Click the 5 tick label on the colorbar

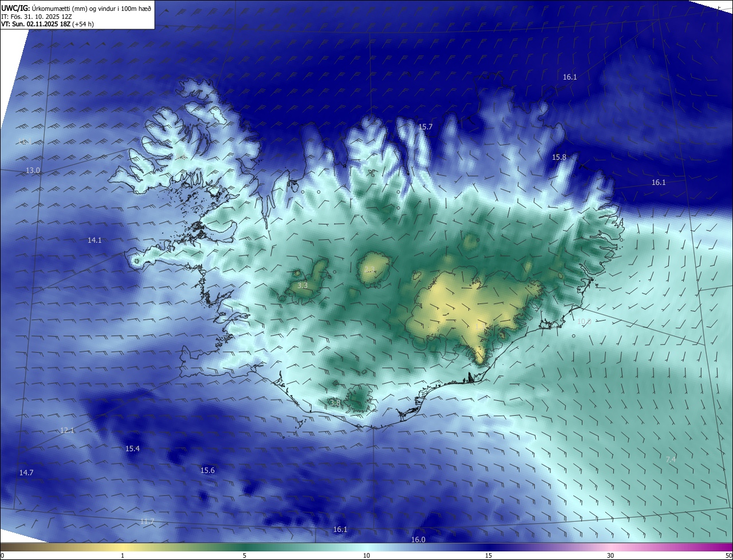pos(245,555)
